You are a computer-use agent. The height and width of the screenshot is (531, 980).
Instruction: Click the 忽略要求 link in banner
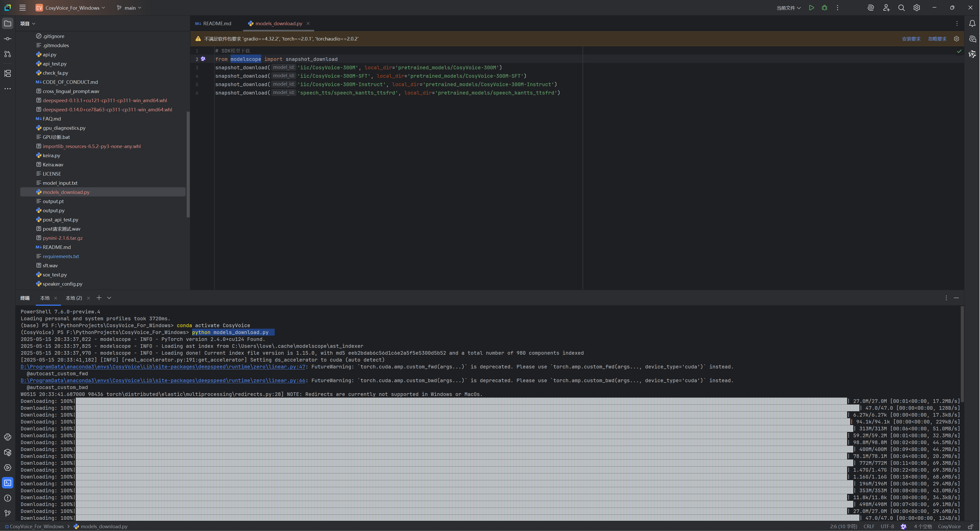(x=937, y=39)
